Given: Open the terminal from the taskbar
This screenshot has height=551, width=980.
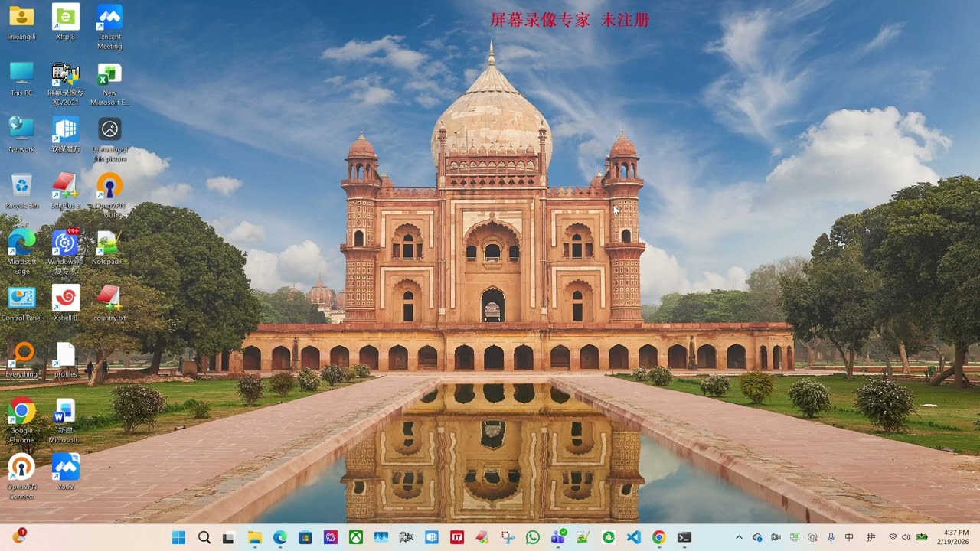Looking at the screenshot, I should (684, 537).
